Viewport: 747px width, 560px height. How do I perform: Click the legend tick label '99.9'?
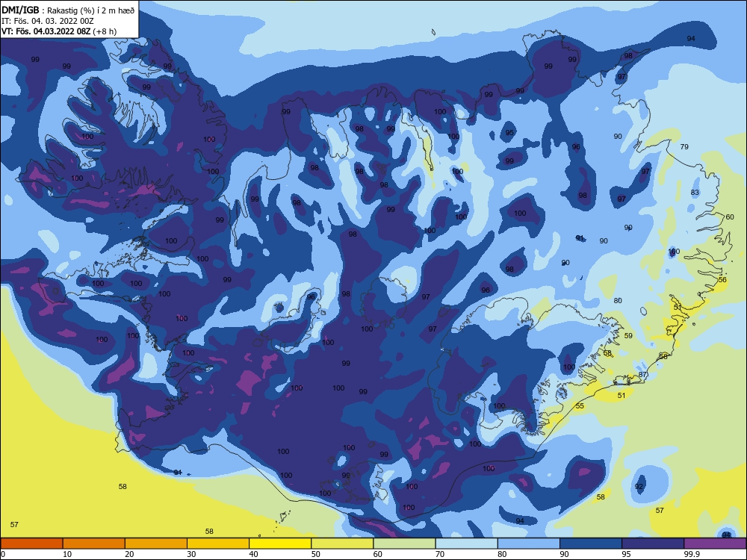(692, 554)
